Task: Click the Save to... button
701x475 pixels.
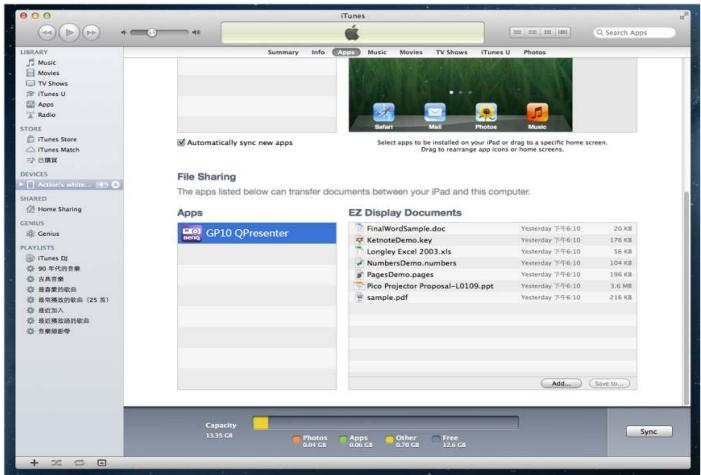Action: click(x=609, y=383)
